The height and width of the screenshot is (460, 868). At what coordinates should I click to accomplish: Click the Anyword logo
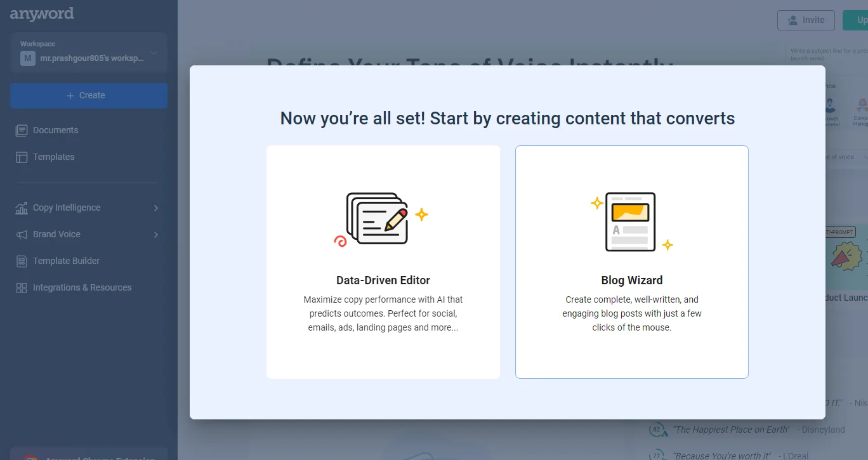(42, 14)
